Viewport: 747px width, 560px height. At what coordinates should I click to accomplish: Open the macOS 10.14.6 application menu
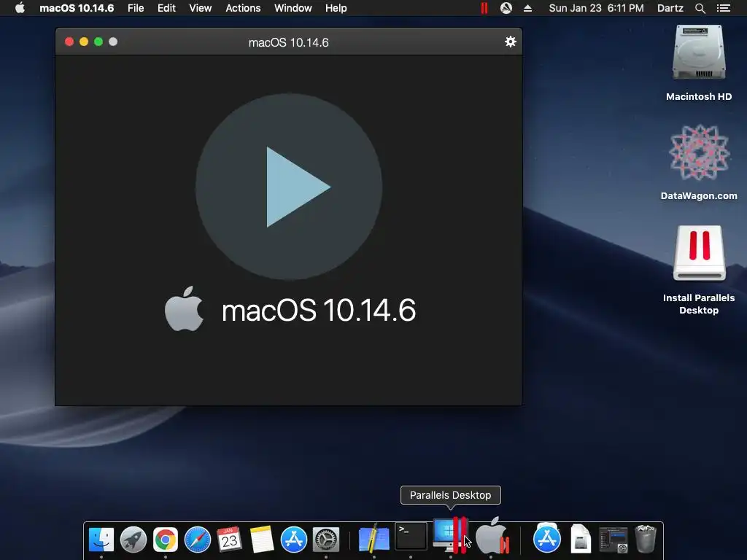tap(77, 8)
